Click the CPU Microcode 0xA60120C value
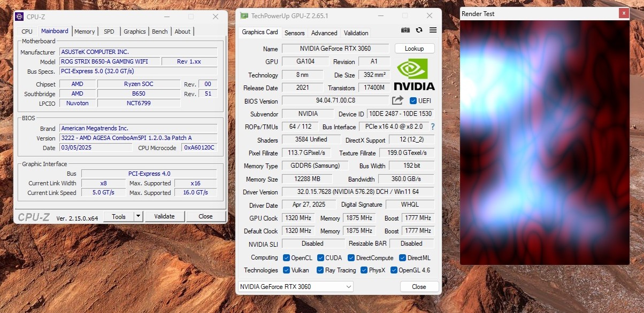Image resolution: width=644 pixels, height=313 pixels. tap(200, 147)
